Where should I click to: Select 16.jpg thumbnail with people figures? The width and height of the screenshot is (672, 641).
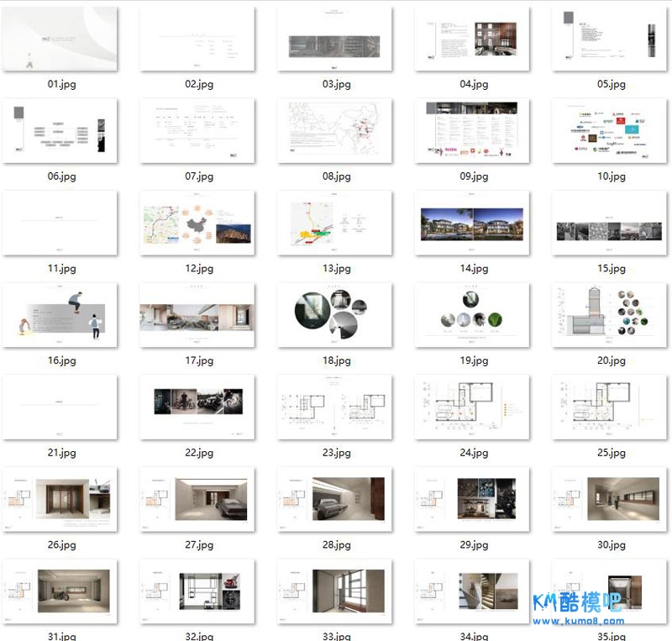tap(60, 316)
